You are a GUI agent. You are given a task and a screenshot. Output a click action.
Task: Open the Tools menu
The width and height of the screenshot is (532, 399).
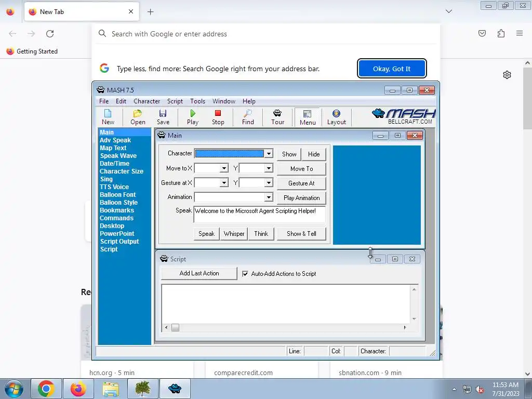coord(197,101)
